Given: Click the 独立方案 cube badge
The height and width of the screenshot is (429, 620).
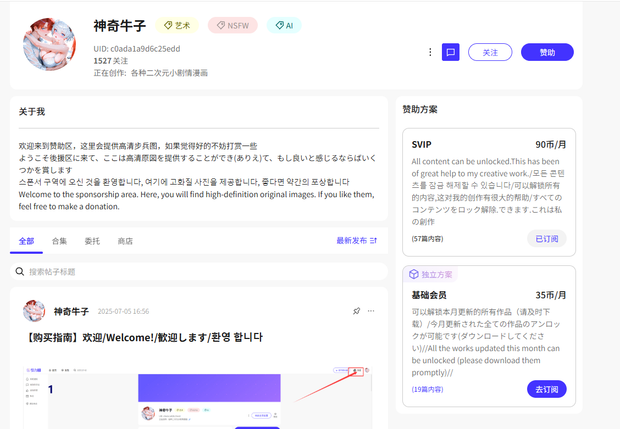Looking at the screenshot, I should click(x=430, y=274).
